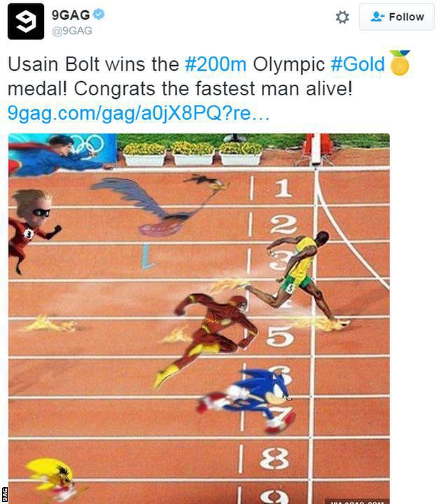Image resolution: width=437 pixels, height=504 pixels.
Task: Click the gold medal emoji in the tweet
Action: (x=400, y=63)
